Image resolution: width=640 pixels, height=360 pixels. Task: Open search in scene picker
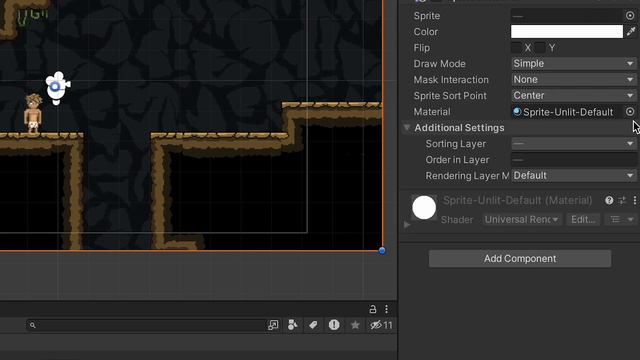pos(273,325)
